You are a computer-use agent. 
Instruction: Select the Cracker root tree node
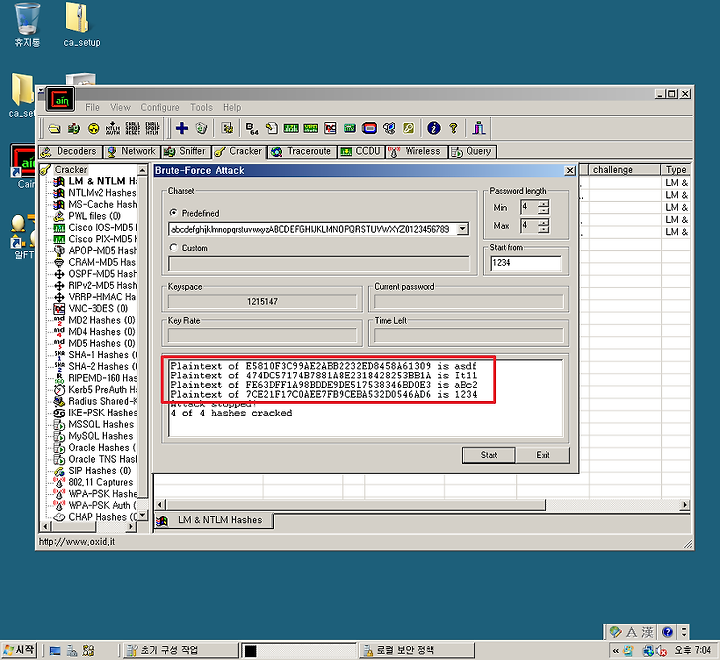click(x=64, y=169)
